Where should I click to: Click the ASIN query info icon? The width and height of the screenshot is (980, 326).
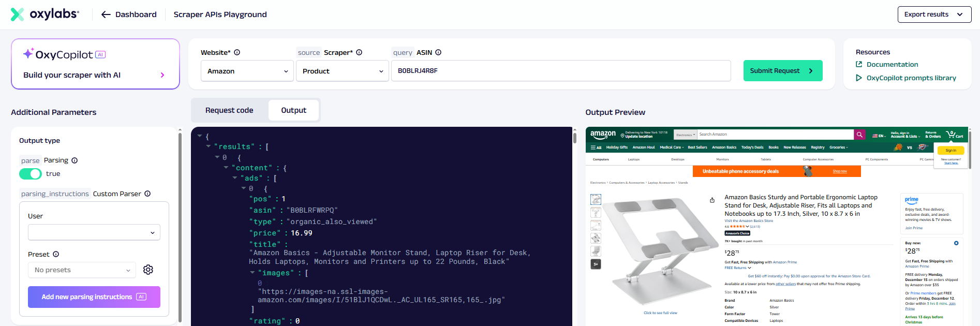[438, 52]
